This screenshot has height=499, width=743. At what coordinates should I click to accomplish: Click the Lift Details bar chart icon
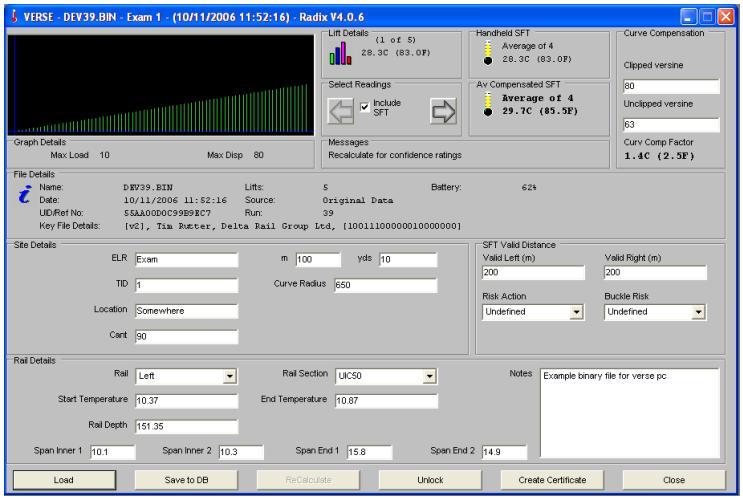(340, 53)
